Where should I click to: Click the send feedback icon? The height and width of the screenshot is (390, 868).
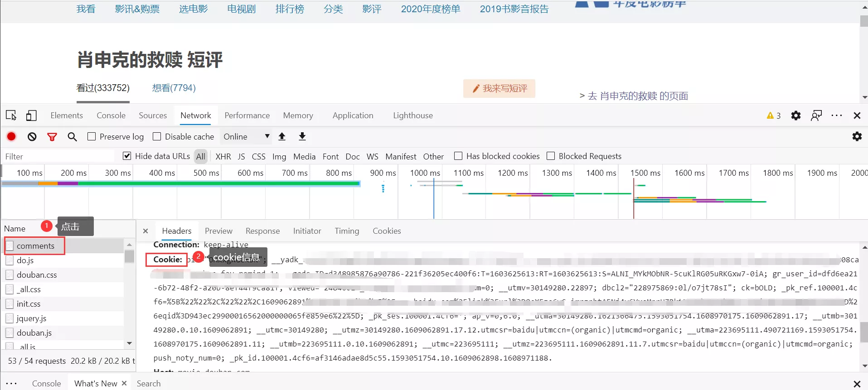click(816, 116)
